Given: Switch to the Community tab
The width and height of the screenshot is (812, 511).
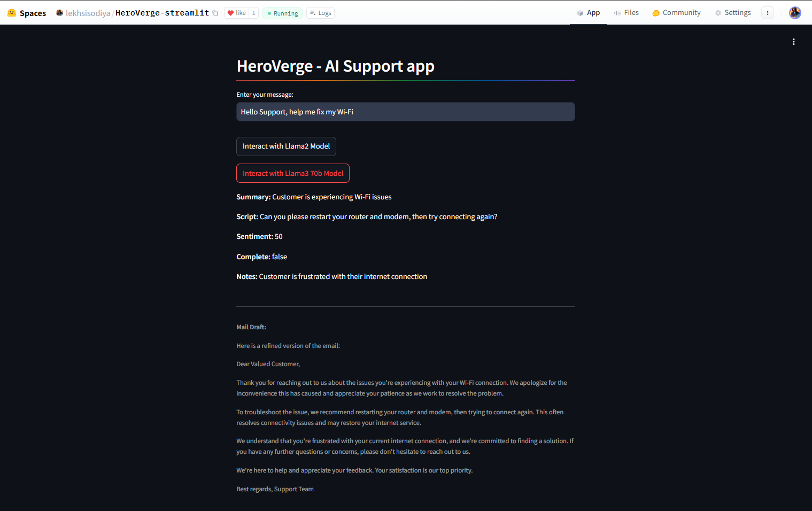Looking at the screenshot, I should click(x=676, y=13).
